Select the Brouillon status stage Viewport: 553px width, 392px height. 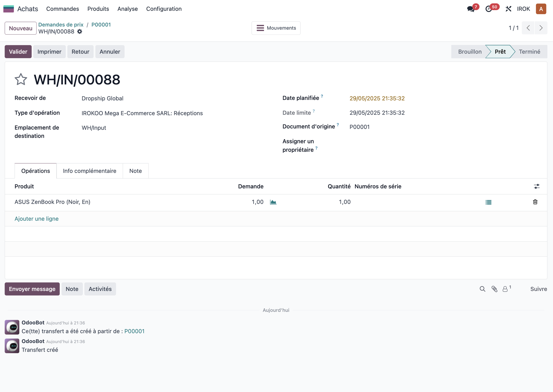point(469,52)
